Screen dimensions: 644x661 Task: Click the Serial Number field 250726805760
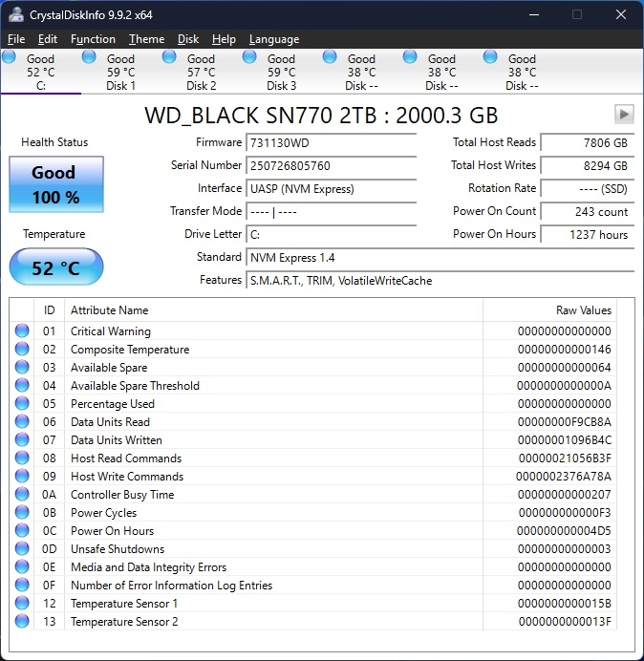pos(331,165)
